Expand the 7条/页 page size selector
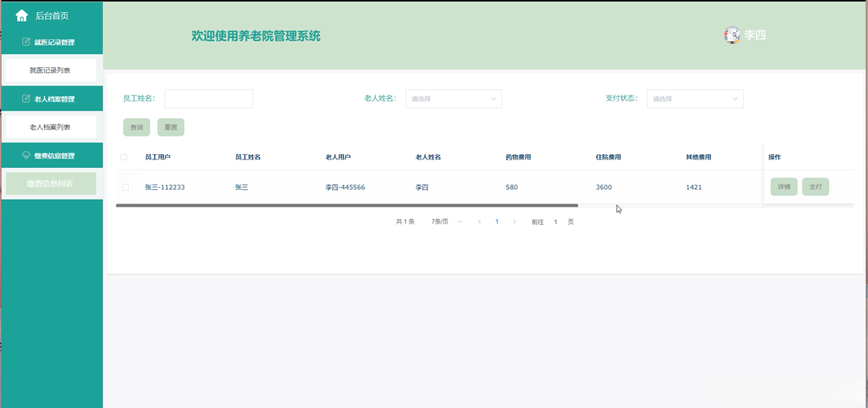 tap(447, 221)
